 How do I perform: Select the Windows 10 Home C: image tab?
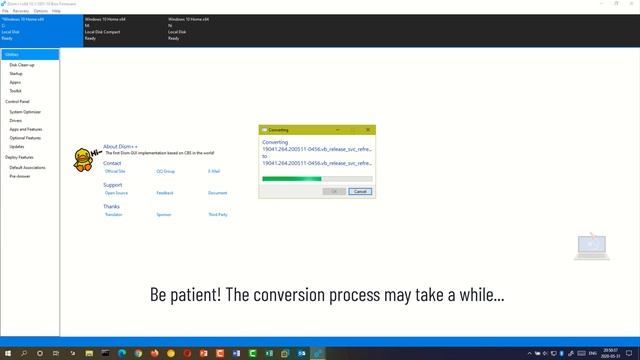coord(41,31)
